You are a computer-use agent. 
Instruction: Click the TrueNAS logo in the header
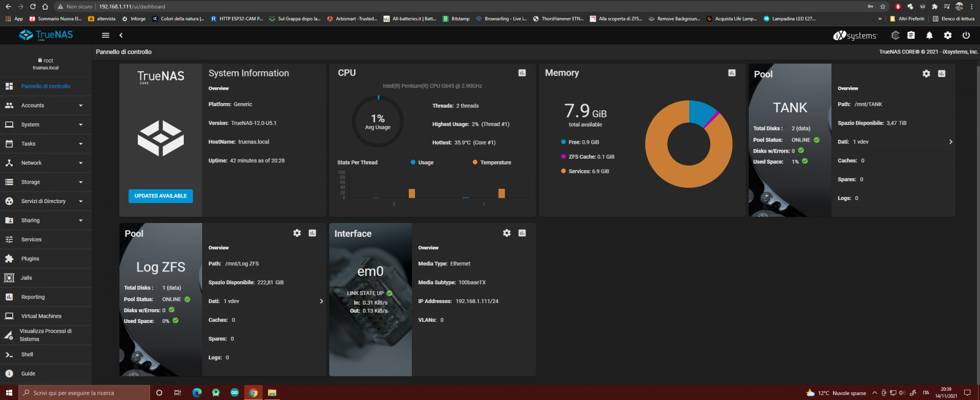[46, 35]
